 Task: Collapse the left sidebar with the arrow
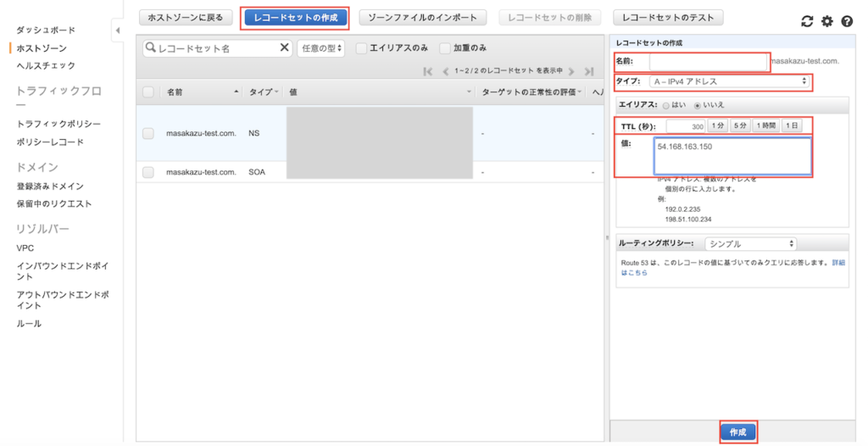pos(117,31)
